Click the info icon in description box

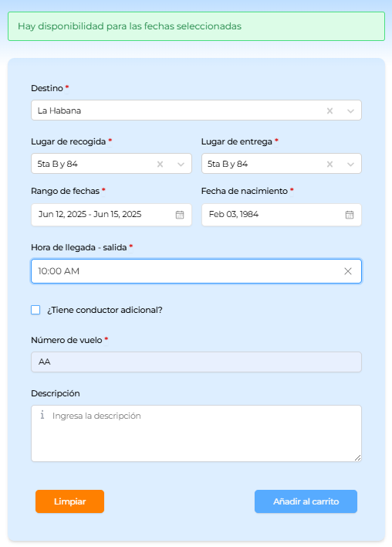tap(42, 415)
